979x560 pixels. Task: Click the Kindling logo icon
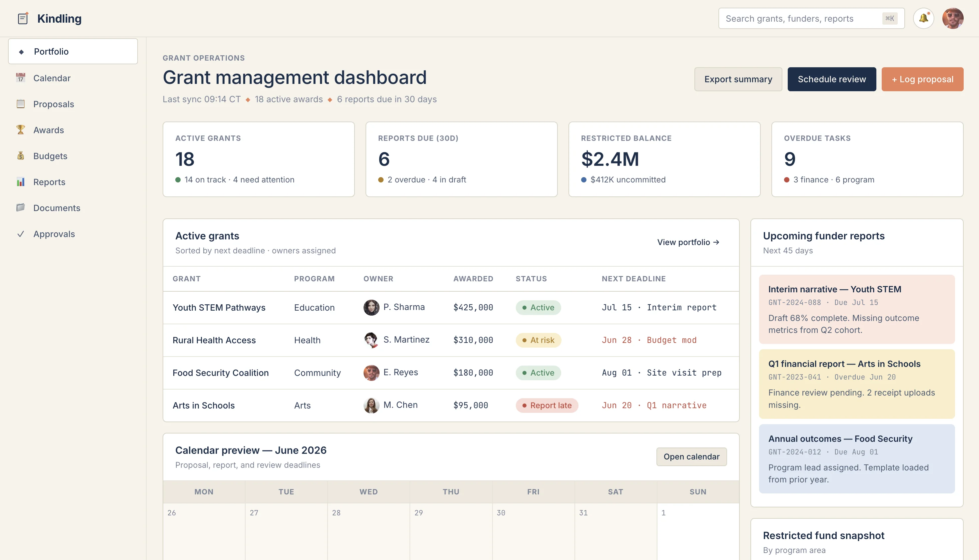tap(23, 18)
